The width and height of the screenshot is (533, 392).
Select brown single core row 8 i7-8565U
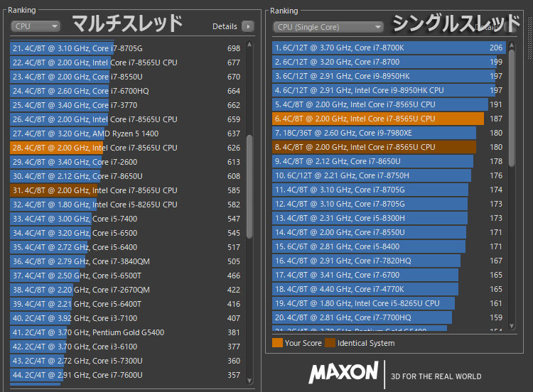coord(389,147)
